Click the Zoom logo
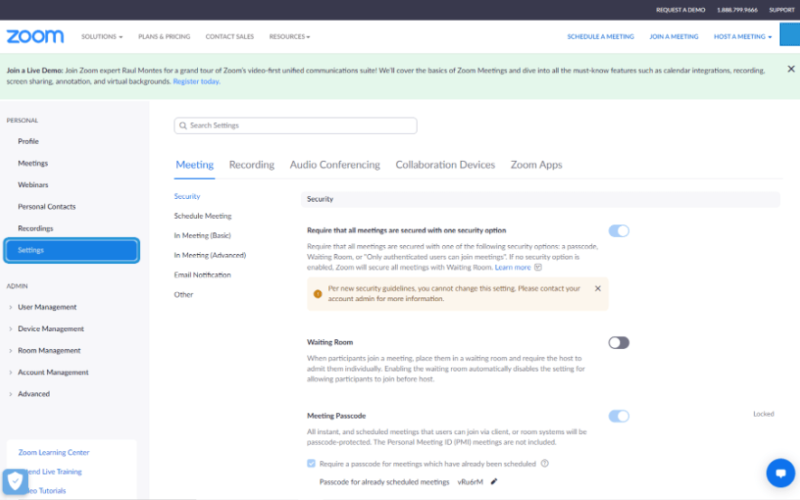Viewport: 800px width, 500px height. coord(35,36)
